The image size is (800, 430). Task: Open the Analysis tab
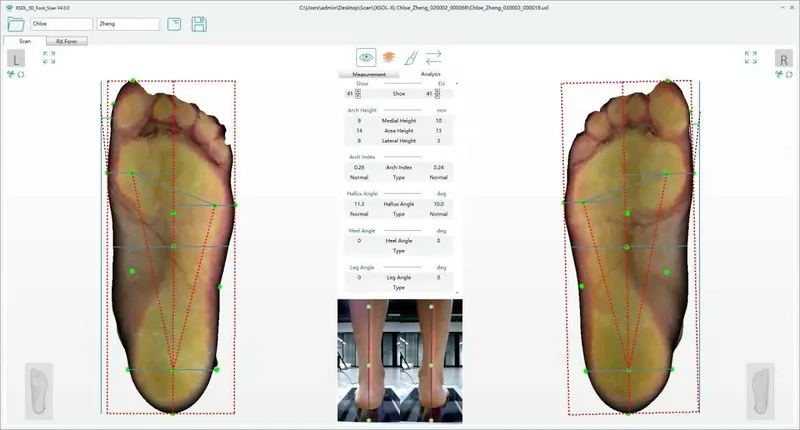click(431, 74)
